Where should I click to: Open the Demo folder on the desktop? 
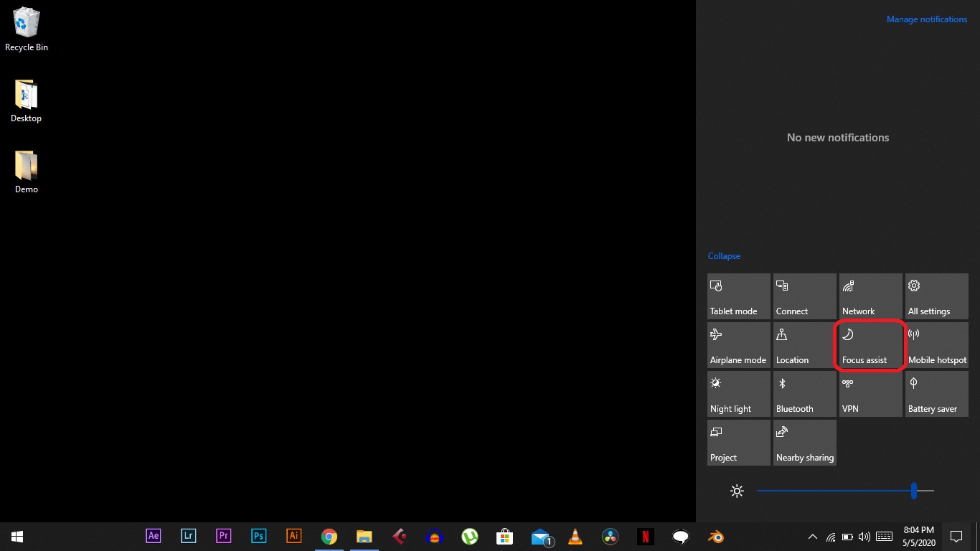click(26, 171)
